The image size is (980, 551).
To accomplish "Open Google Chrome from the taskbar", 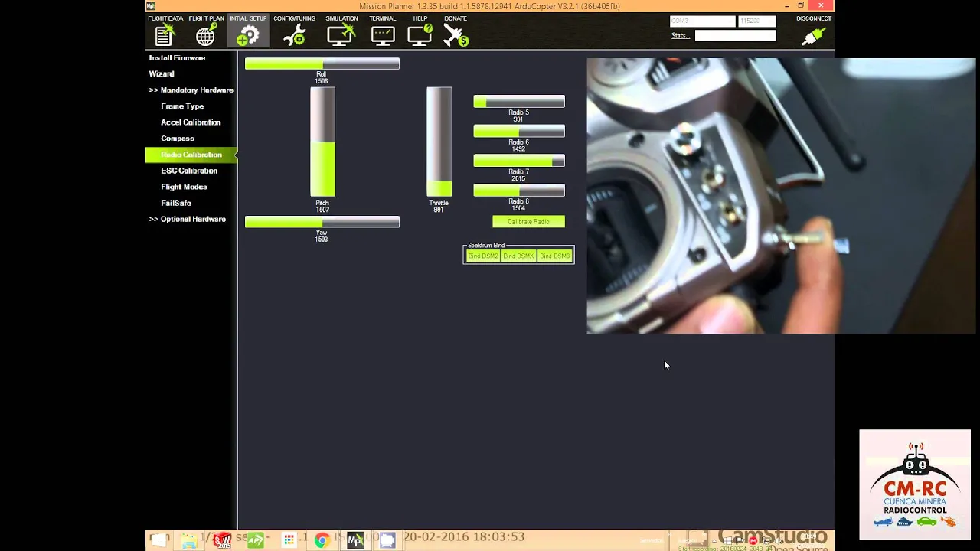I will (322, 540).
